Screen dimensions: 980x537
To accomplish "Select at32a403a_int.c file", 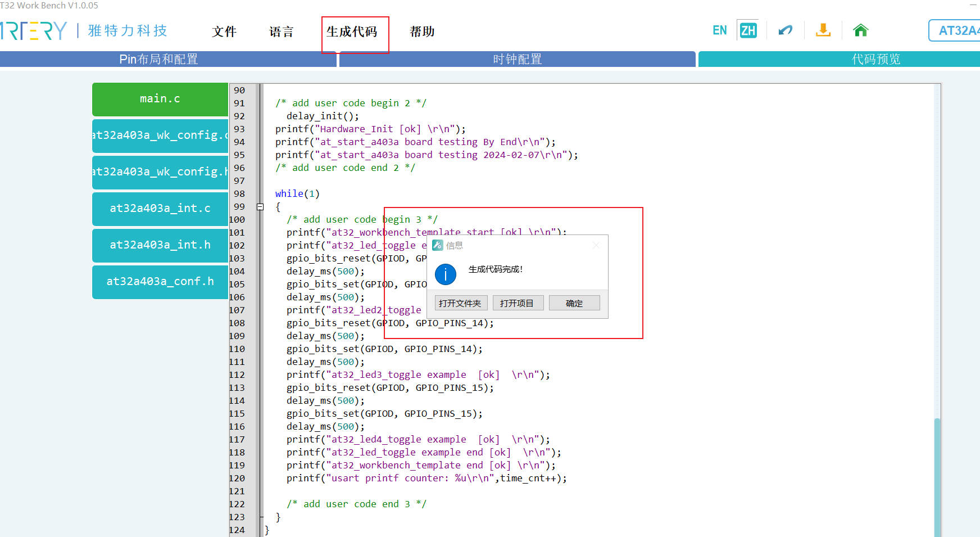I will pos(160,209).
